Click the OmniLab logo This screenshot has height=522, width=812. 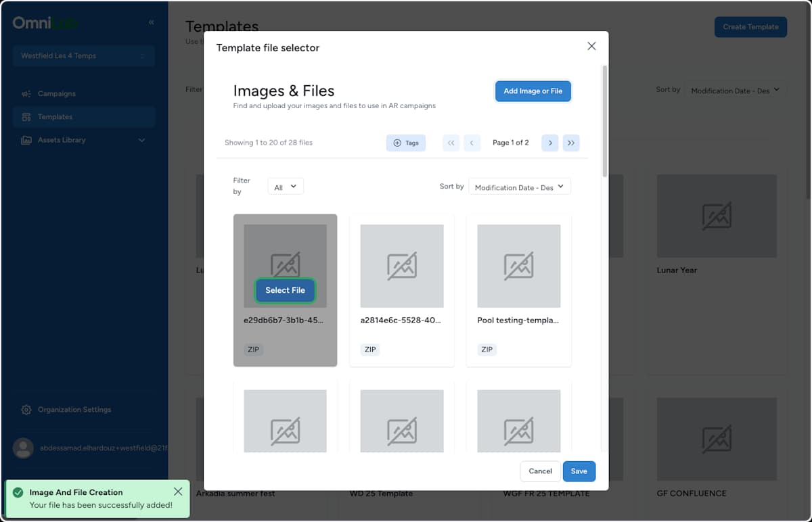45,23
